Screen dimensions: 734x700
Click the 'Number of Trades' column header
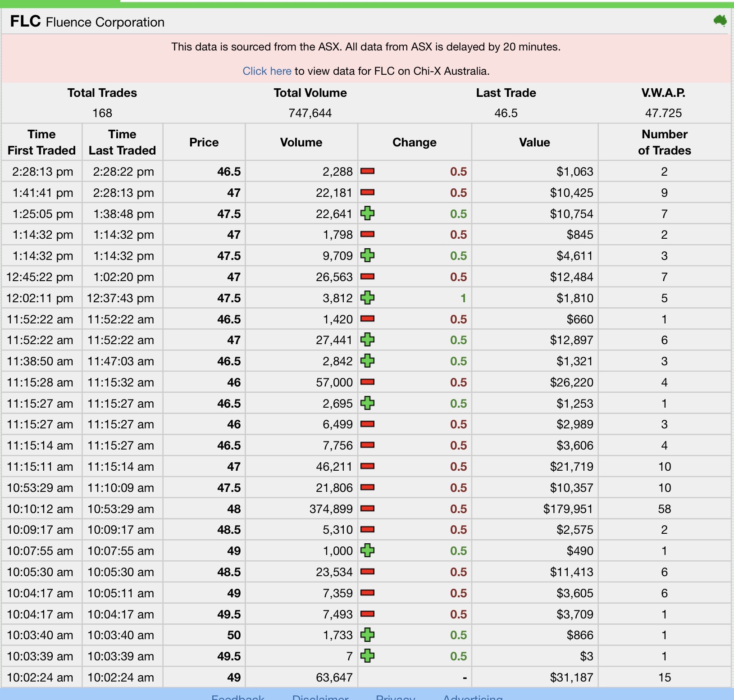(x=665, y=142)
